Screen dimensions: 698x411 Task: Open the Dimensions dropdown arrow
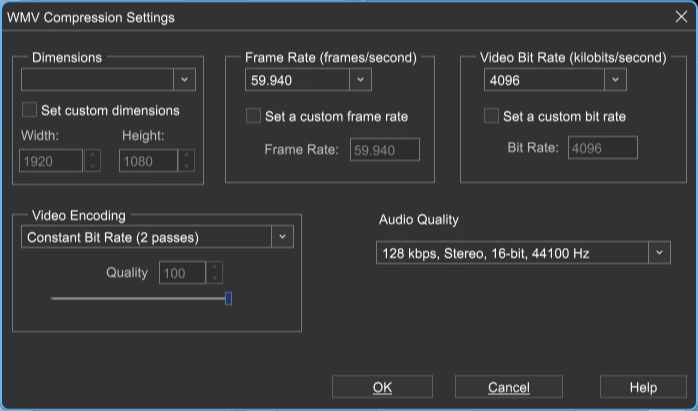pyautogui.click(x=184, y=80)
